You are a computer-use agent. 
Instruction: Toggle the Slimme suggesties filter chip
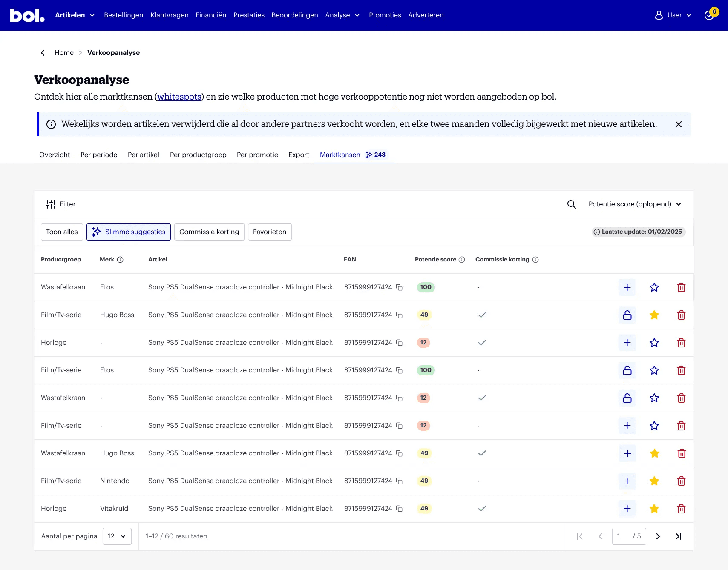pyautogui.click(x=129, y=232)
